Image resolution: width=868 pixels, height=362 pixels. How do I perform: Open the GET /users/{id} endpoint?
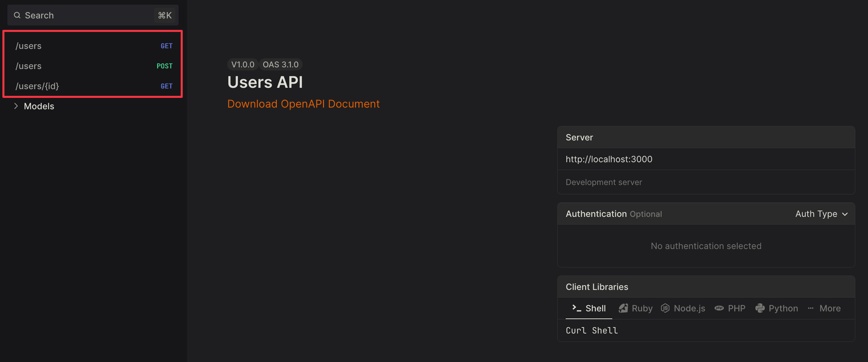[92, 86]
